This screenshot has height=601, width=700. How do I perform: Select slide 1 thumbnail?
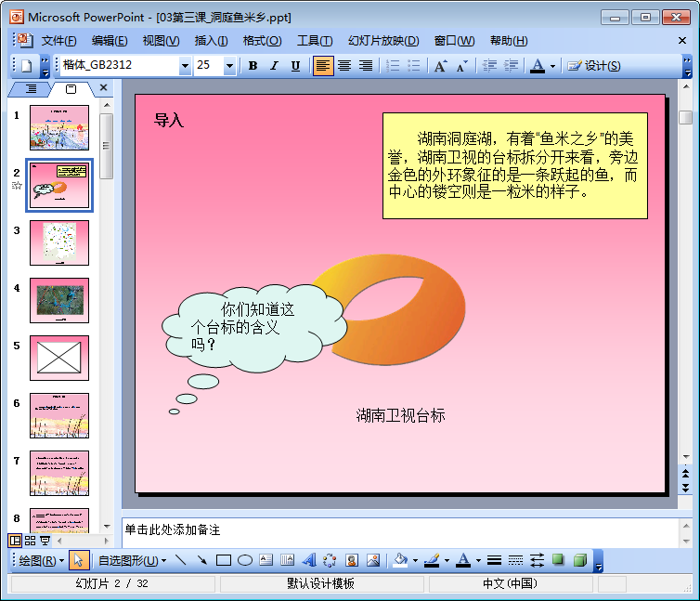click(x=59, y=128)
